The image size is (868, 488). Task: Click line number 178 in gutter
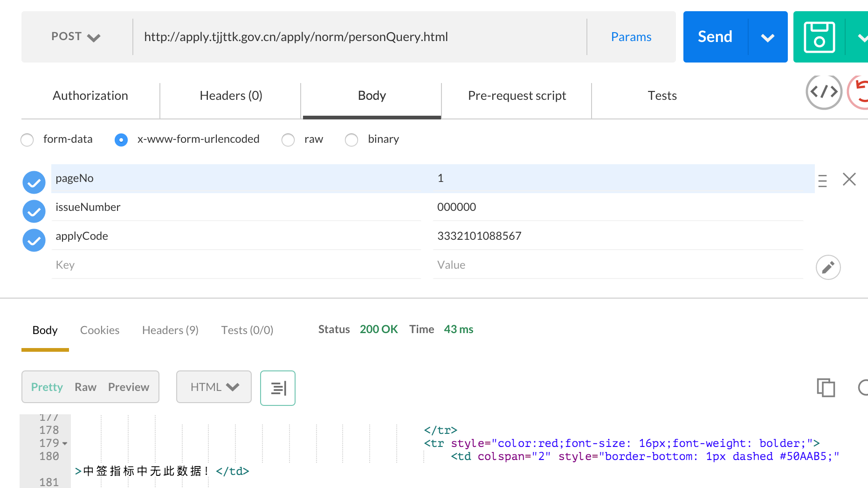tap(49, 430)
